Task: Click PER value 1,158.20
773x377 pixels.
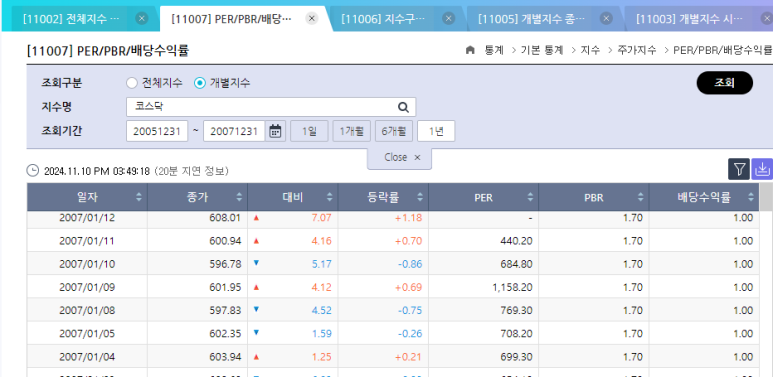Action: pos(512,287)
